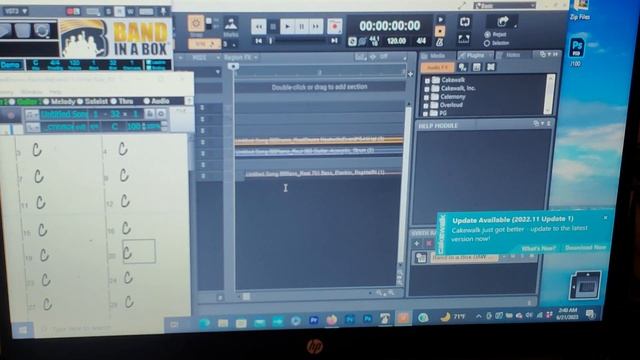The height and width of the screenshot is (360, 640).
Task: Open the Region FX dropdown menu
Action: click(x=240, y=58)
